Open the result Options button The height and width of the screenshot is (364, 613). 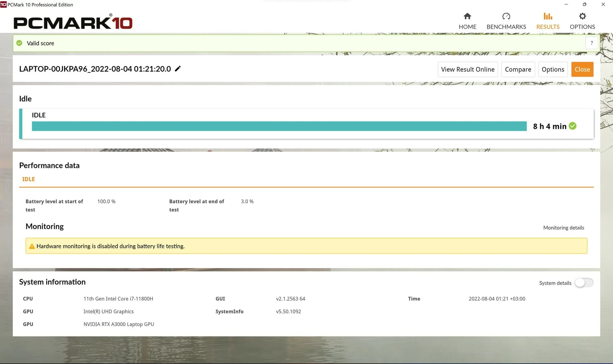553,69
